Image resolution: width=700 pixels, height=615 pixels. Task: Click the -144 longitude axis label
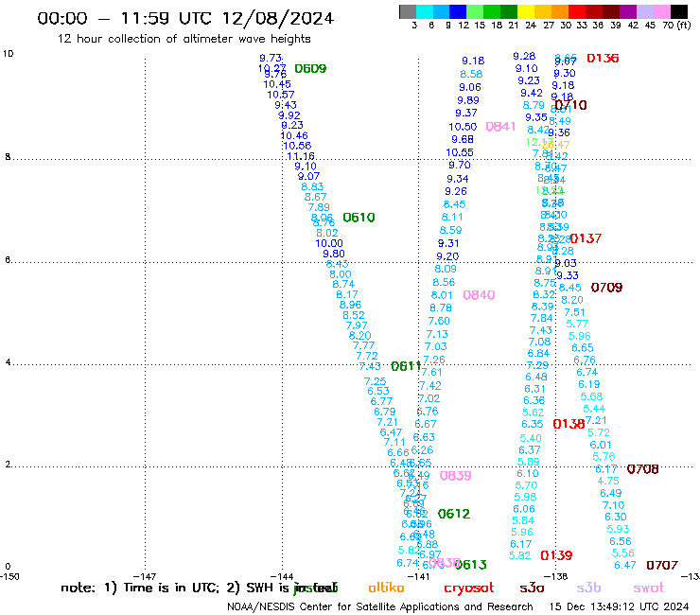point(282,576)
